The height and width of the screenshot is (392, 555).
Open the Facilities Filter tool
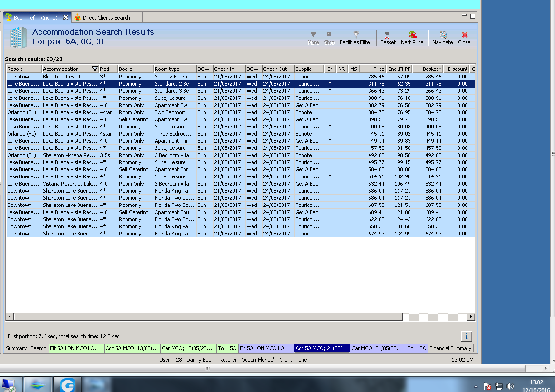click(355, 38)
